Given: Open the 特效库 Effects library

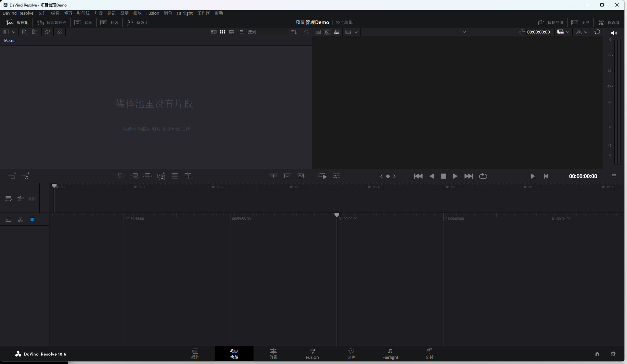Looking at the screenshot, I should 137,22.
